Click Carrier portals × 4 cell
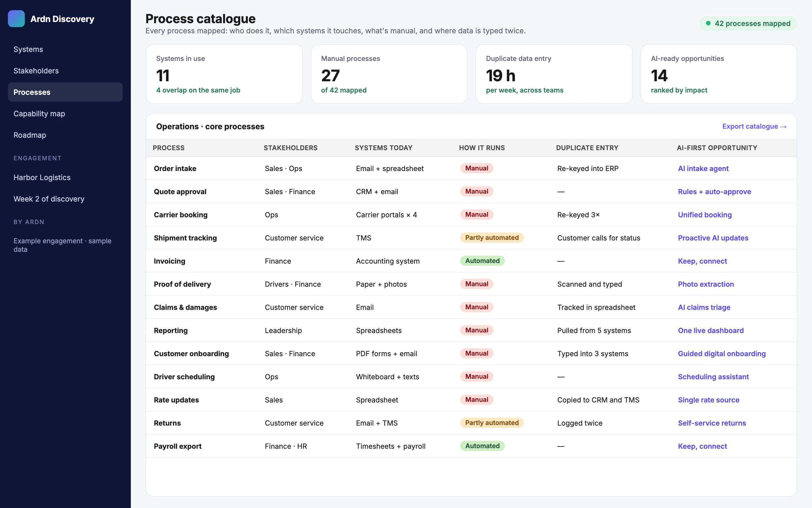 tap(387, 215)
